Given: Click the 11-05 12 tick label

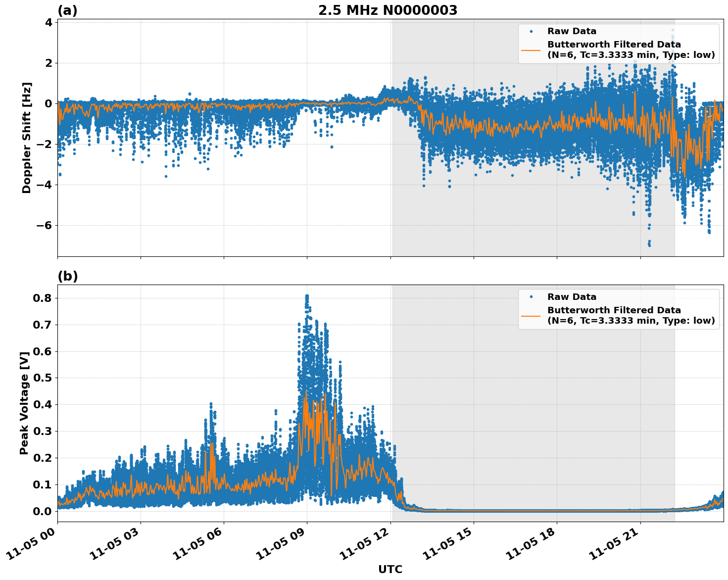Looking at the screenshot, I should click(x=363, y=543).
